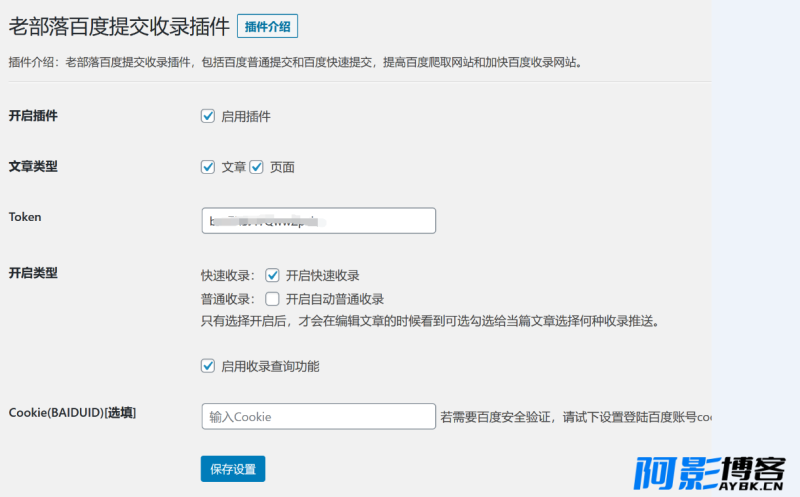This screenshot has height=497, width=800.
Task: Click the 开启插件 row heading
Action: (x=33, y=116)
